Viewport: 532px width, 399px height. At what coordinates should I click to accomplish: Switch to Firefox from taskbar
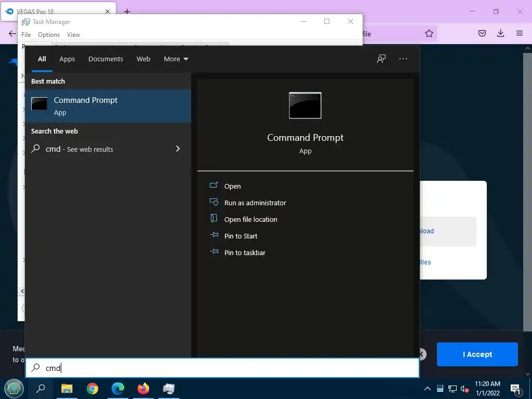(x=143, y=389)
